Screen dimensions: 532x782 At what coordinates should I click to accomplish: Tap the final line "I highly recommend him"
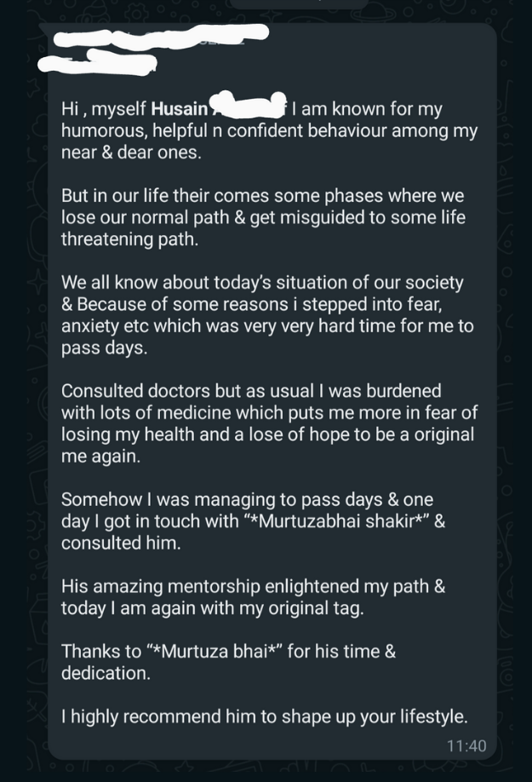264,716
